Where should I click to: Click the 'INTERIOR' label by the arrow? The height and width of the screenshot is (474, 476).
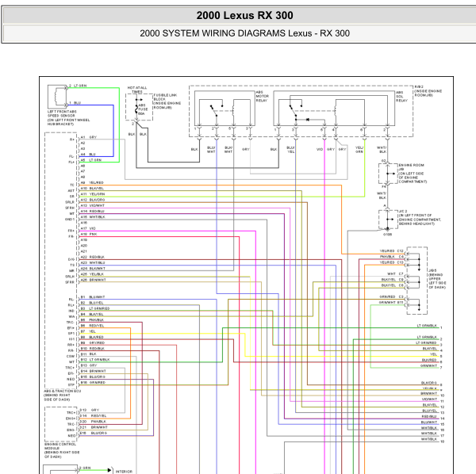coord(124,472)
